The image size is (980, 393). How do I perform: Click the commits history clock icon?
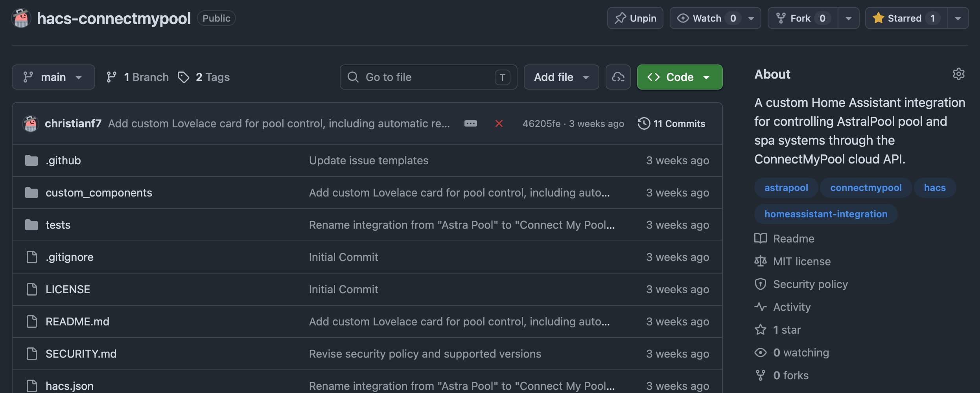coord(644,123)
